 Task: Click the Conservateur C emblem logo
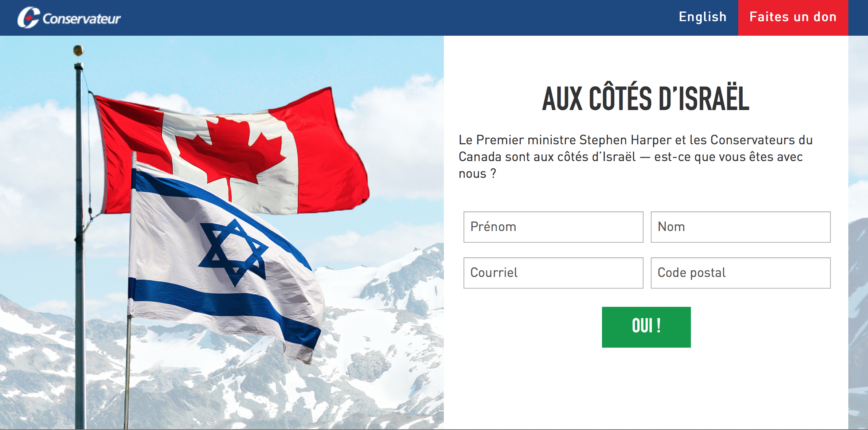point(28,17)
